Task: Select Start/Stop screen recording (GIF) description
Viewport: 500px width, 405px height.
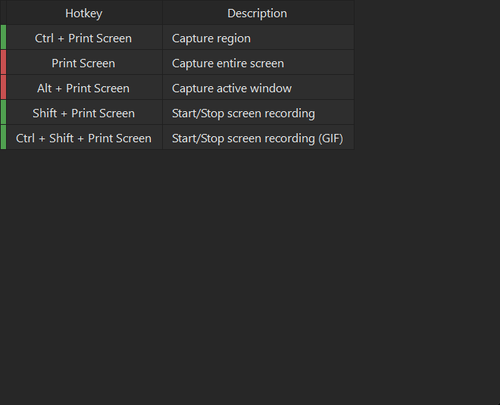Action: pos(258,137)
